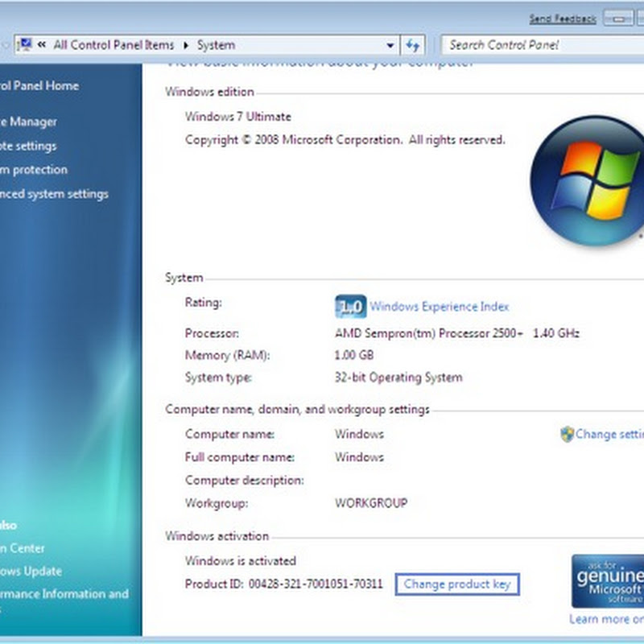Click Learn more online link
Image resolution: width=644 pixels, height=644 pixels.
pyautogui.click(x=606, y=619)
